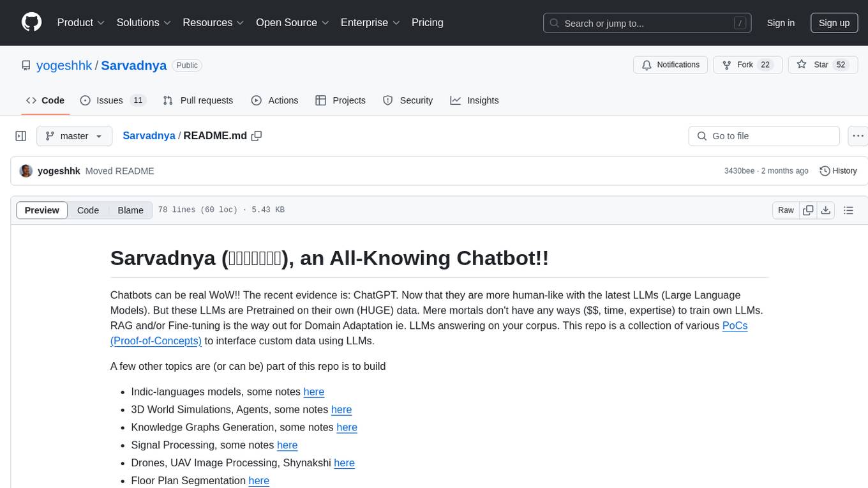This screenshot has height=488, width=868.
Task: Click the star count 52
Action: (841, 65)
